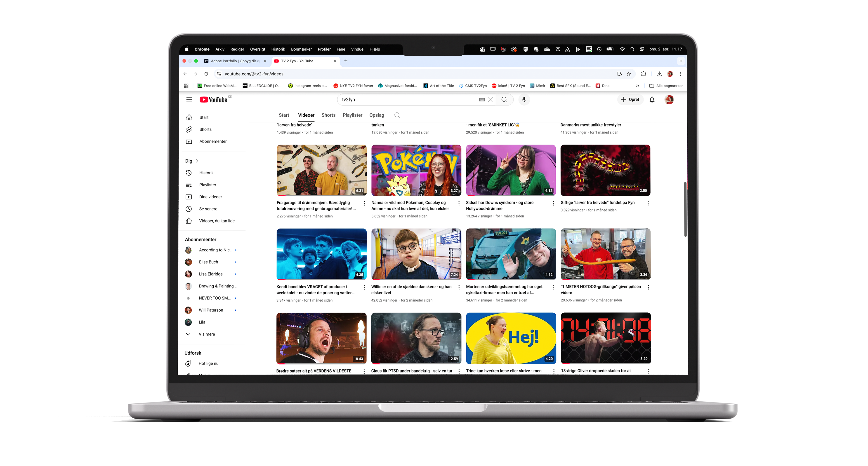Open site information icon in address bar
Image resolution: width=868 pixels, height=466 pixels.
tap(219, 74)
